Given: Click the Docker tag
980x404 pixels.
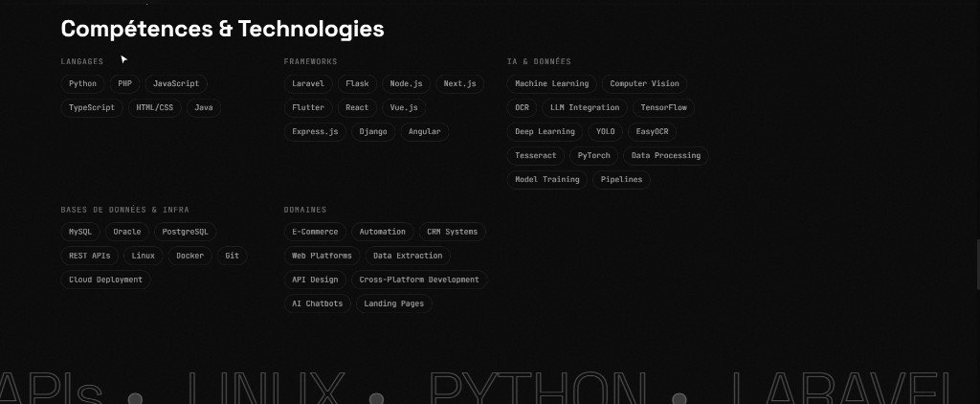Looking at the screenshot, I should point(190,256).
